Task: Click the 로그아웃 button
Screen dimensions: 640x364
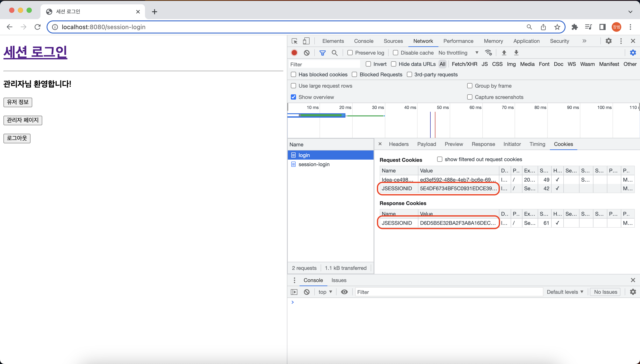Action: tap(17, 138)
